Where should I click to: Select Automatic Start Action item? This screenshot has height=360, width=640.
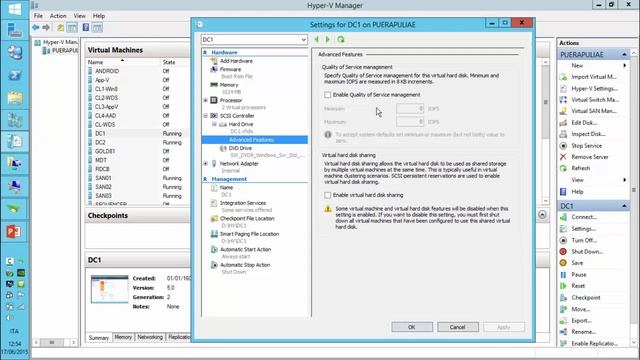(x=245, y=249)
